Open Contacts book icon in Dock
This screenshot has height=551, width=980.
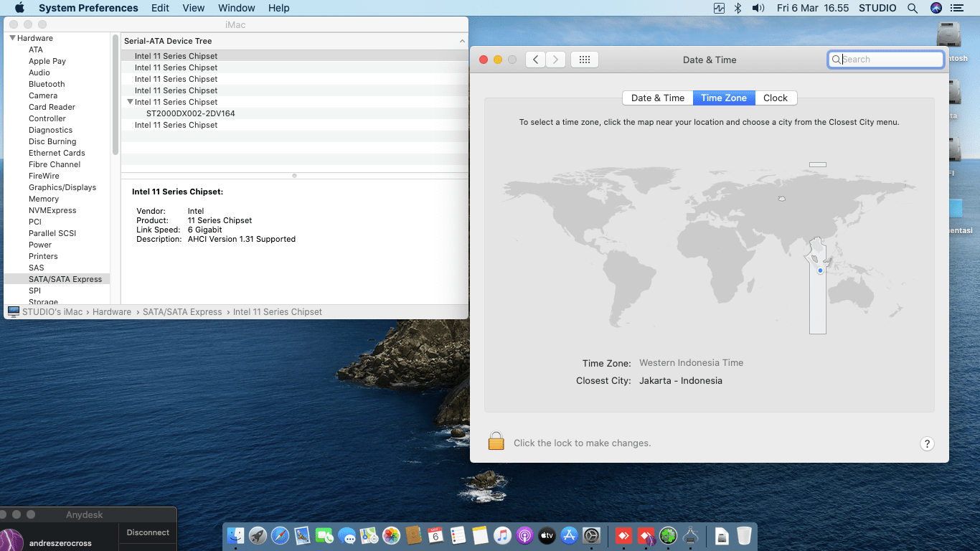(x=413, y=535)
